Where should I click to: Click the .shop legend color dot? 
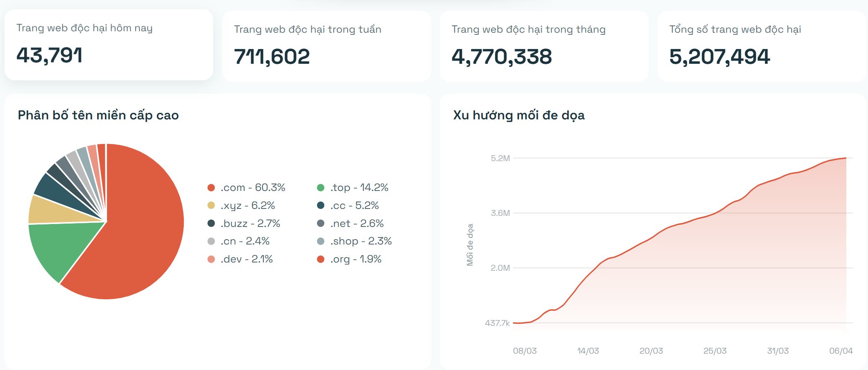[322, 241]
